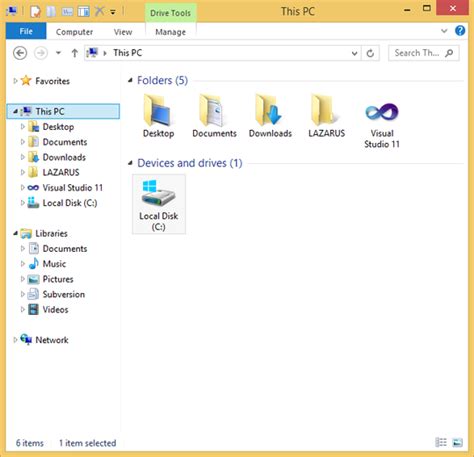The width and height of the screenshot is (474, 457).
Task: Expand the ribbon with the chevron
Action: 444,31
